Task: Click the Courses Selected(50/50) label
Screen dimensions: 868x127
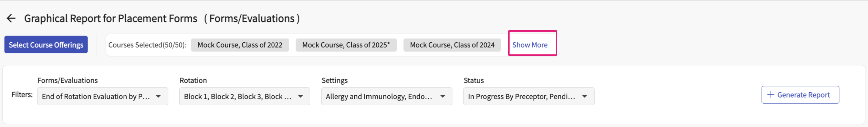Action: click(147, 45)
